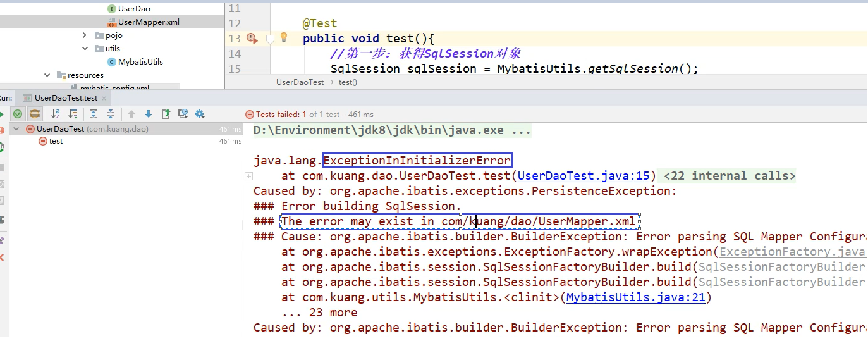Select MybatisUtils class in project tree
Screen dimensions: 868x341
pyautogui.click(x=135, y=62)
